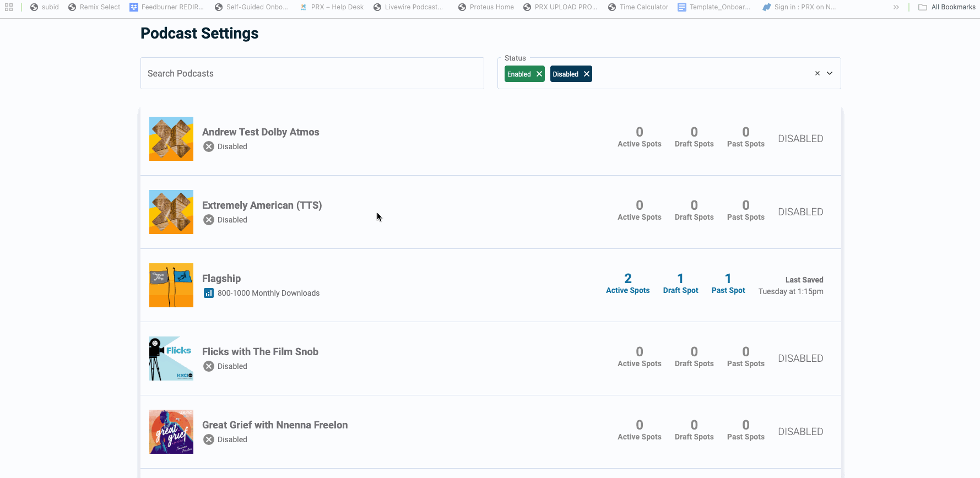The width and height of the screenshot is (980, 478).
Task: Click Extremely American disabled status icon
Action: coord(209,220)
